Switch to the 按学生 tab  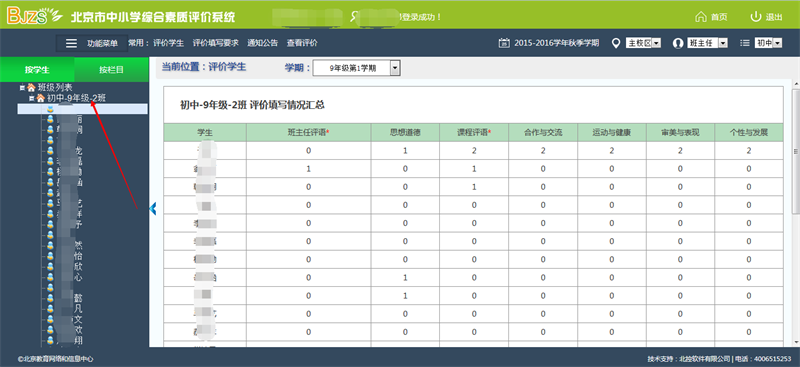37,70
